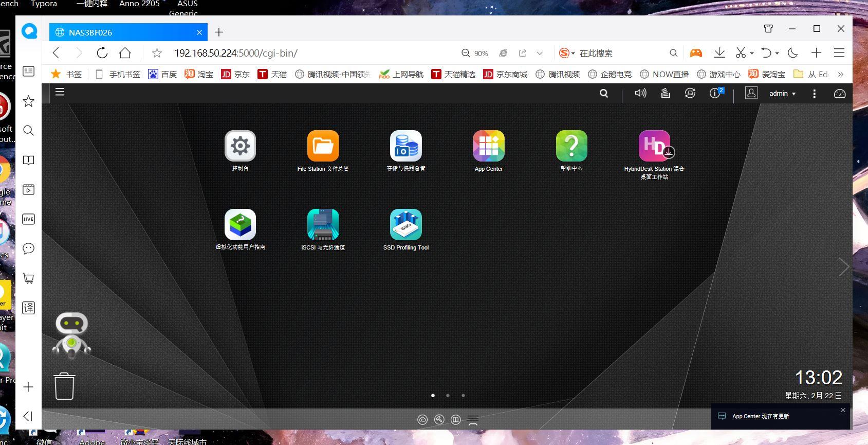Open the QTS main hamburger menu

(60, 92)
